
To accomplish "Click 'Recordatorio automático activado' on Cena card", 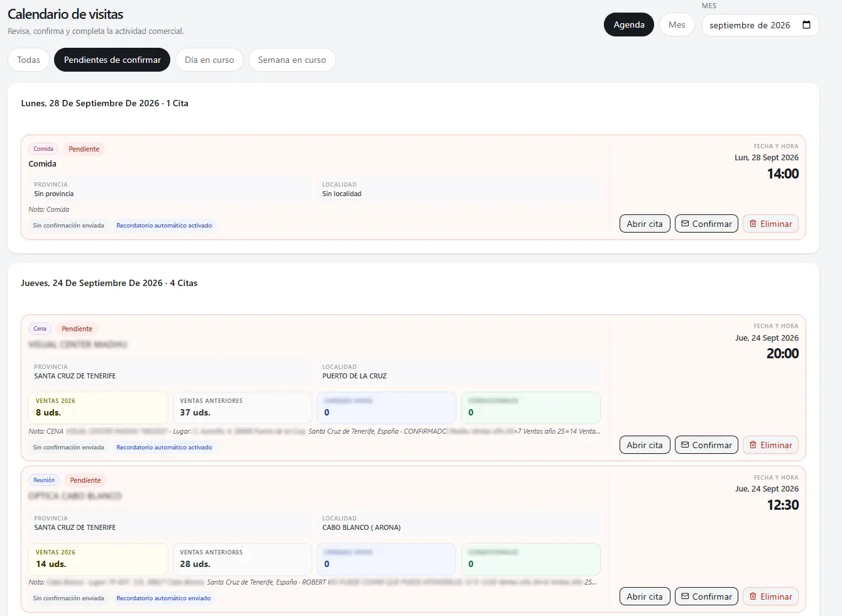I will point(164,448).
